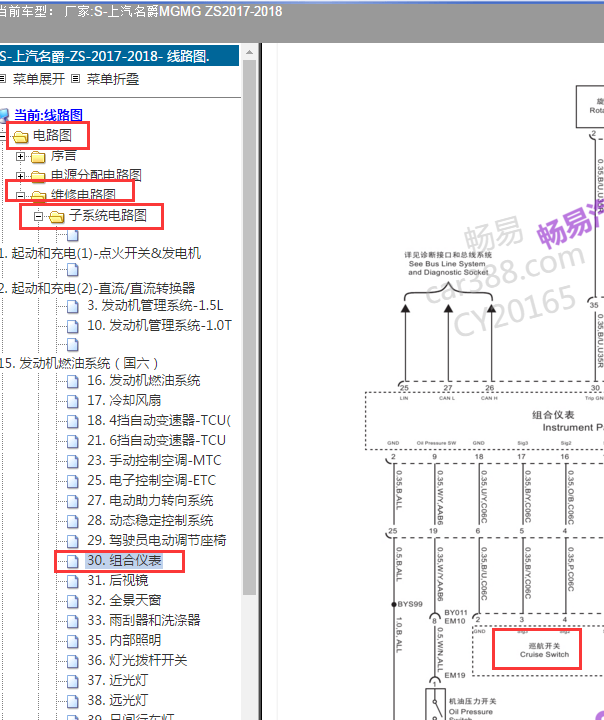The height and width of the screenshot is (720, 604).
Task: Collapse the 子系统电路图 folder node
Action: [39, 216]
